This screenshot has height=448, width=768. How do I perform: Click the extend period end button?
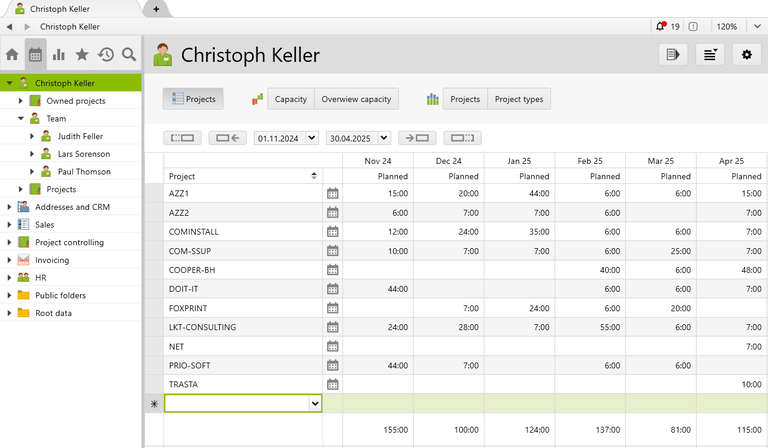462,138
